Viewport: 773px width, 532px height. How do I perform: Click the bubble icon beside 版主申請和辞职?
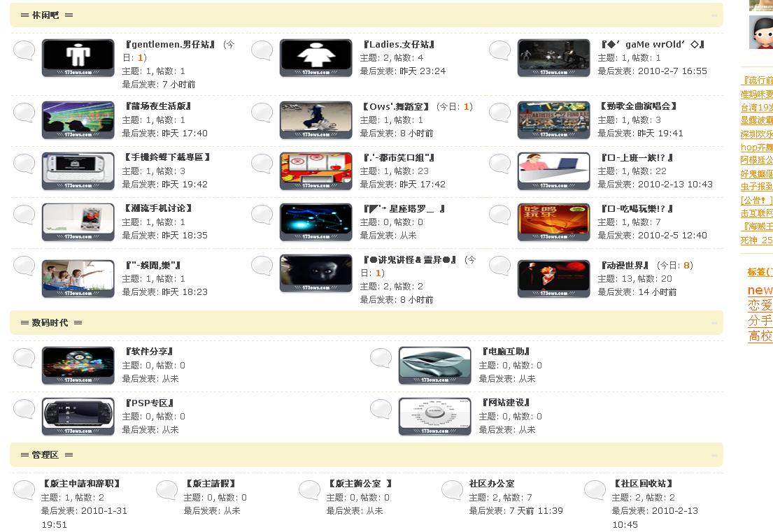click(24, 489)
